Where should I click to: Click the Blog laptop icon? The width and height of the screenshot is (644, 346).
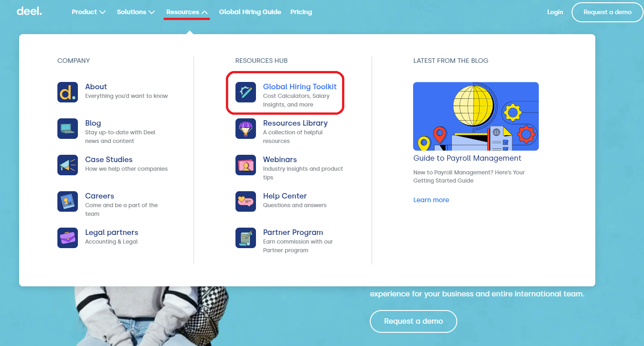tap(67, 128)
